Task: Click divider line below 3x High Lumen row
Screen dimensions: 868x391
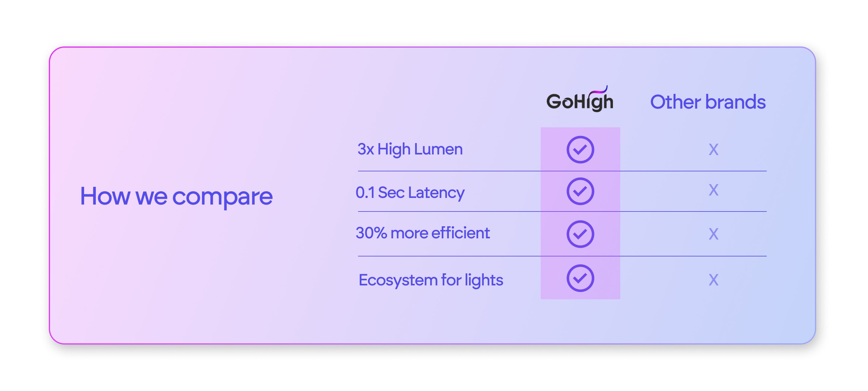Action: click(x=448, y=171)
